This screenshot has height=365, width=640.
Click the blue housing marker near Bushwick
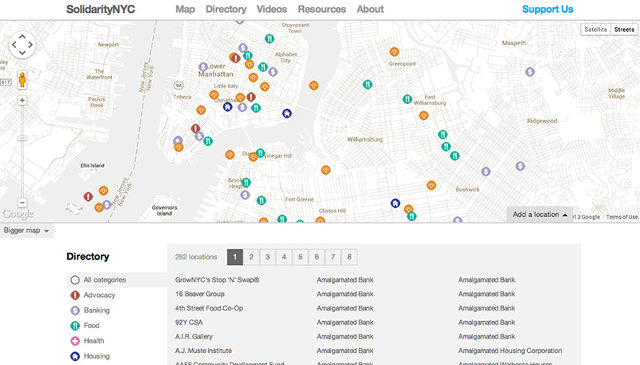(395, 203)
